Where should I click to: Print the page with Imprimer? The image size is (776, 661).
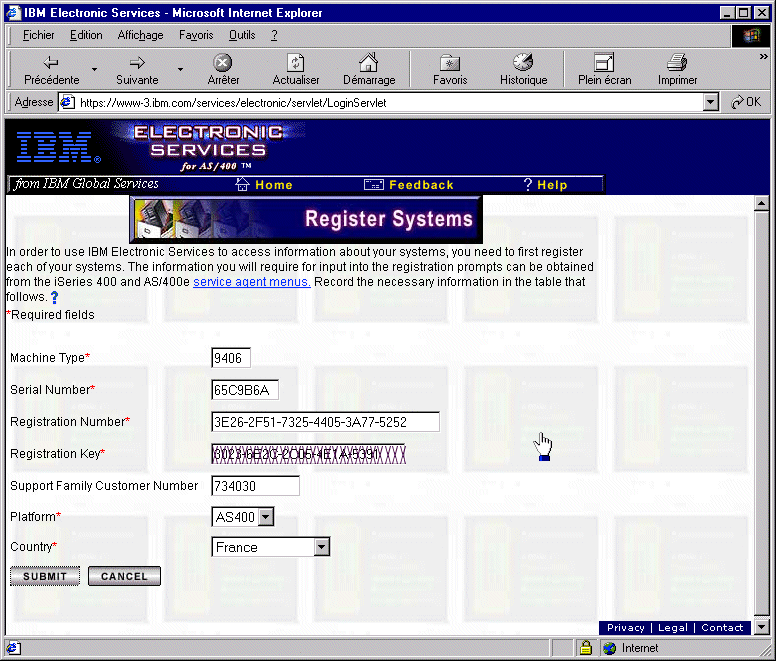coord(677,70)
